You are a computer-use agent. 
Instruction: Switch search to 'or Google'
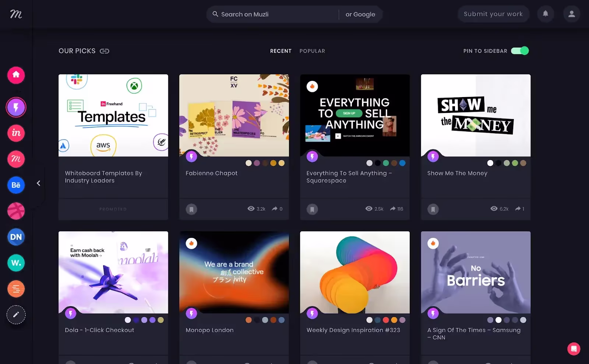coord(360,14)
